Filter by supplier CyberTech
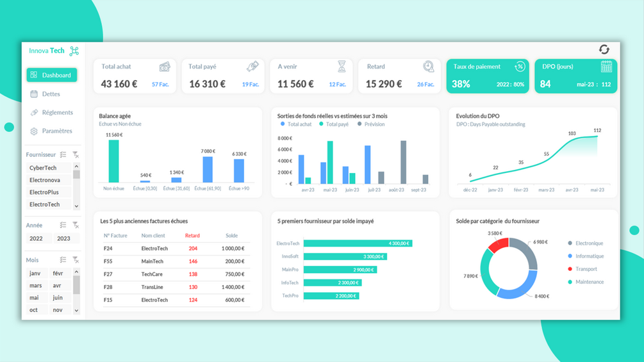Screen dimensions: 644x362 pyautogui.click(x=49, y=168)
